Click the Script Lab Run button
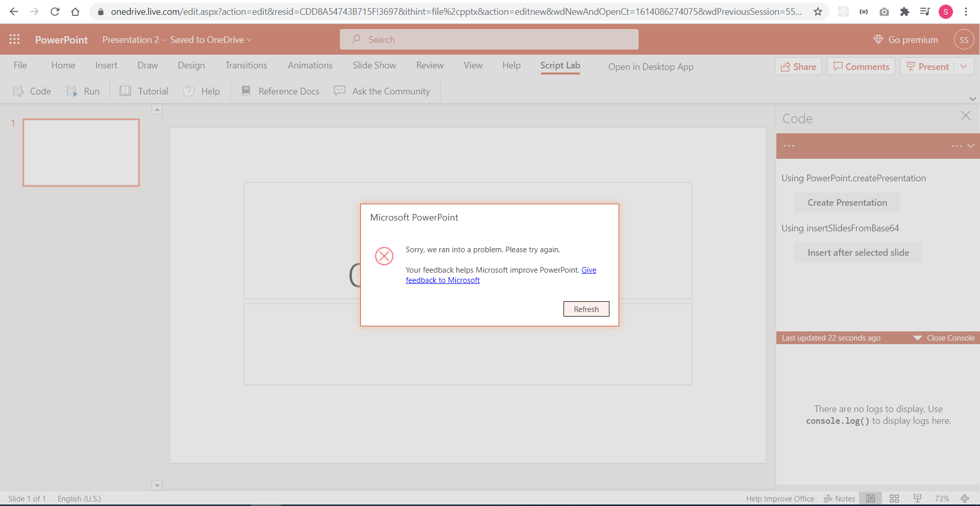 [x=83, y=91]
